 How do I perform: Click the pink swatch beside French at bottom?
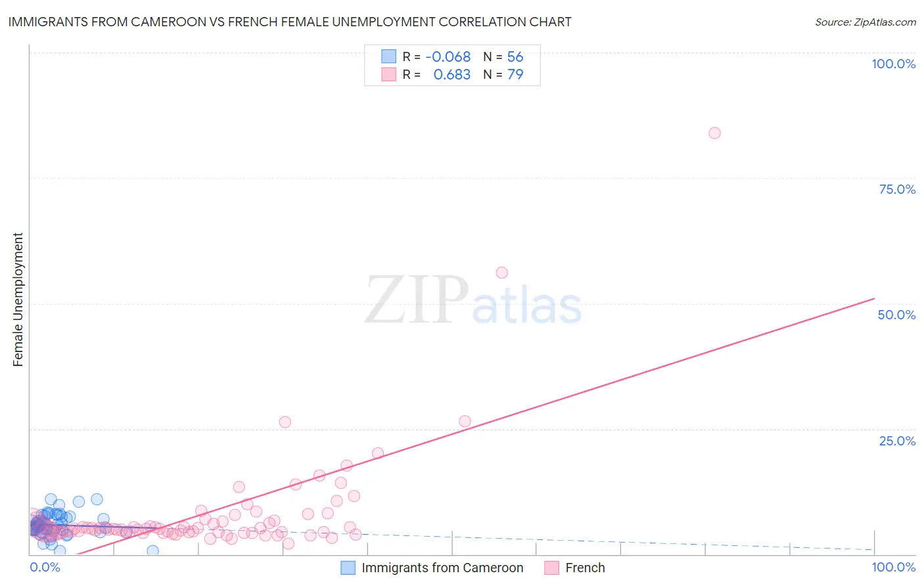pyautogui.click(x=551, y=568)
